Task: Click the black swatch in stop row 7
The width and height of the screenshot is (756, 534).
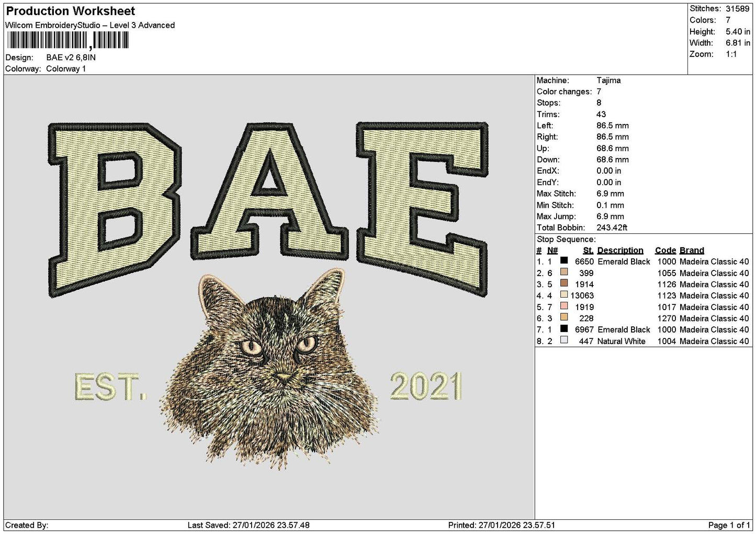Action: pos(564,328)
